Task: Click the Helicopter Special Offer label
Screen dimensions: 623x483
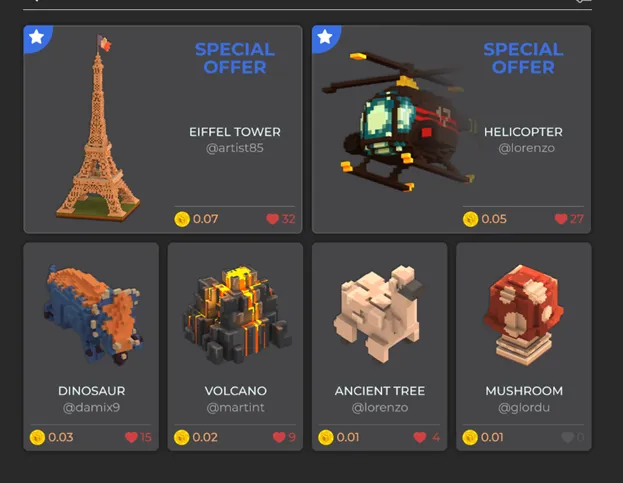Action: click(x=523, y=58)
